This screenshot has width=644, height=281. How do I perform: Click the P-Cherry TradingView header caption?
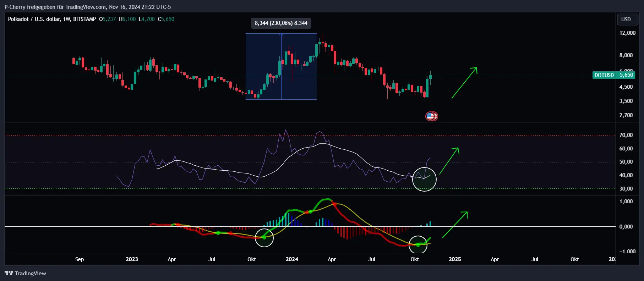(x=88, y=7)
